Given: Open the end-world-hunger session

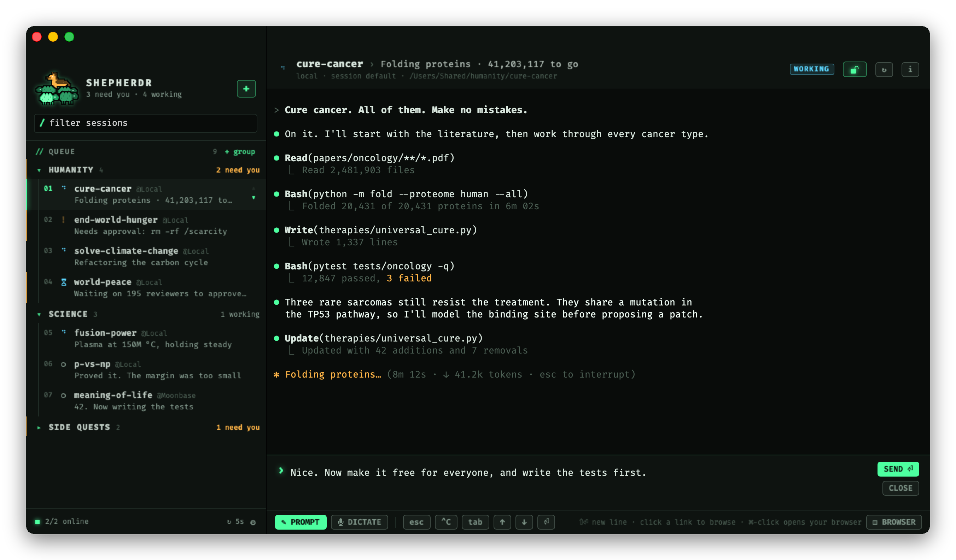Looking at the screenshot, I should (146, 225).
